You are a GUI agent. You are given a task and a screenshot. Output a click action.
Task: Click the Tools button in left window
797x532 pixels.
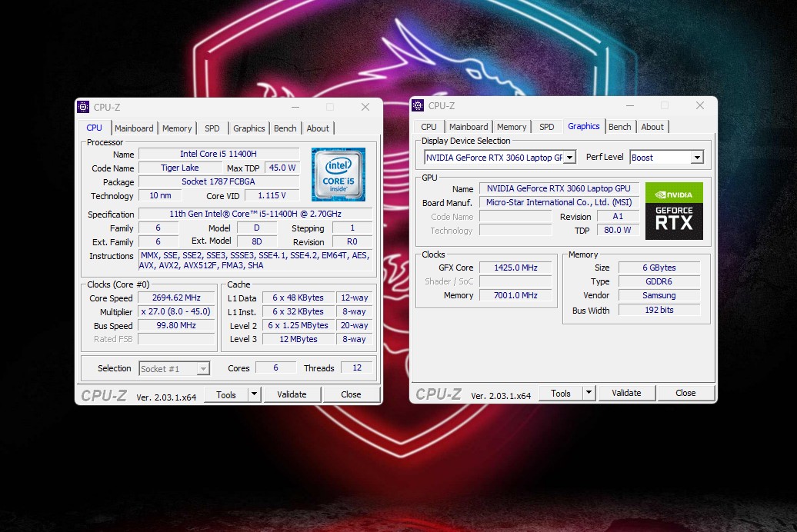coord(225,394)
